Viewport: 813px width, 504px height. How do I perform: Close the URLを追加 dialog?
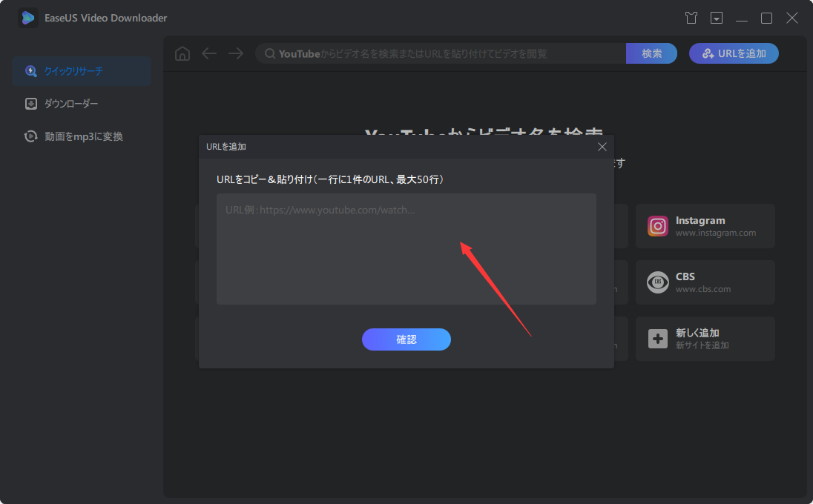pos(602,147)
